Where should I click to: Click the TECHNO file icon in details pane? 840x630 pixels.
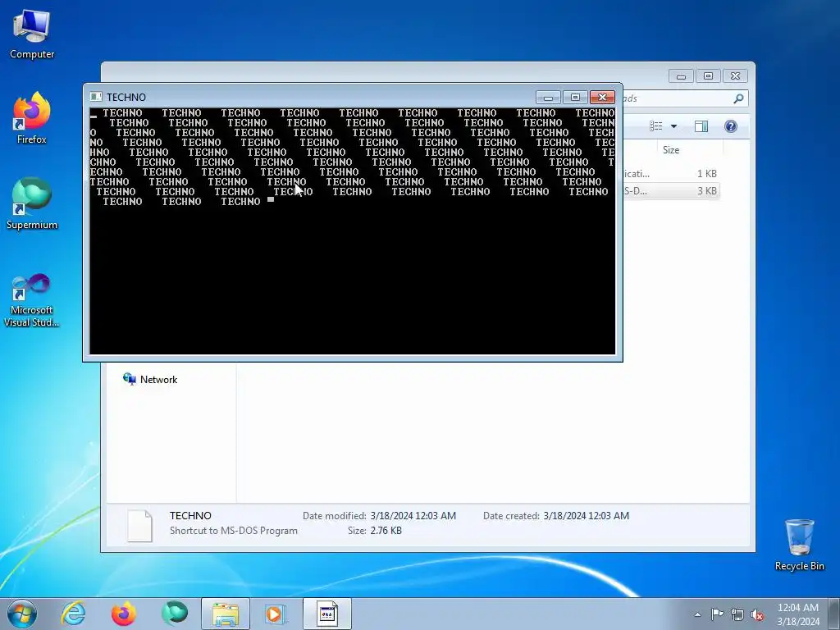[139, 526]
